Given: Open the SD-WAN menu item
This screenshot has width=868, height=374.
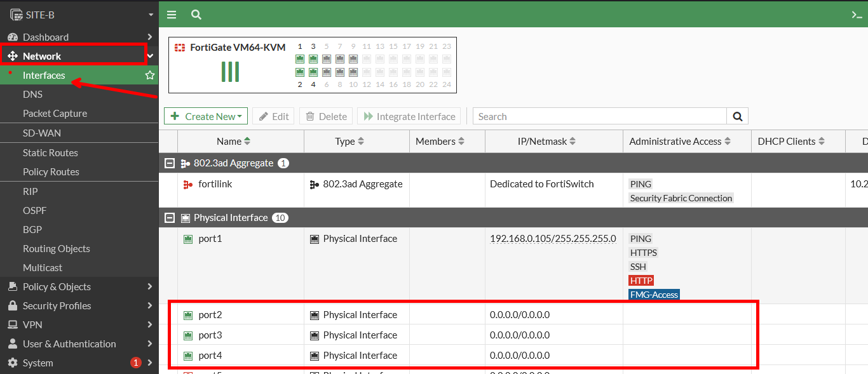Looking at the screenshot, I should pyautogui.click(x=42, y=133).
